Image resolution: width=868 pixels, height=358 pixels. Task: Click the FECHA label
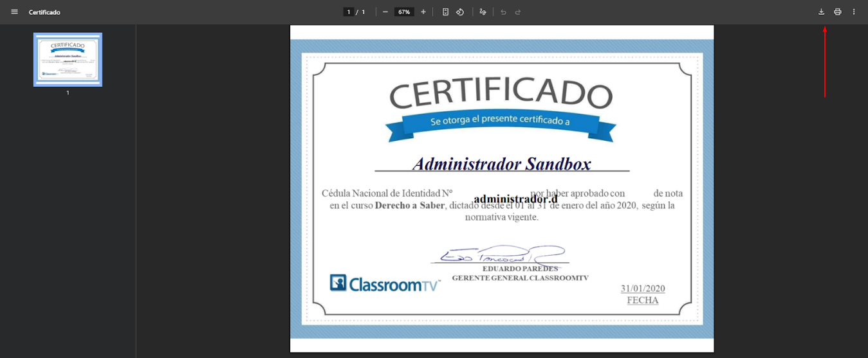(643, 300)
